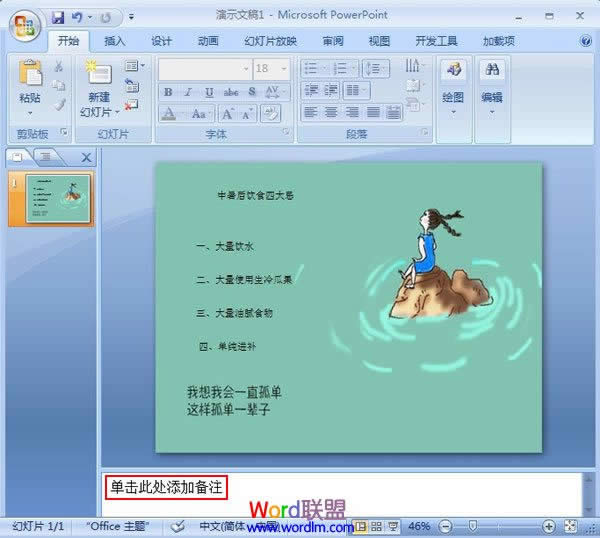Change Text Direction
Image resolution: width=600 pixels, height=538 pixels.
coord(415,66)
